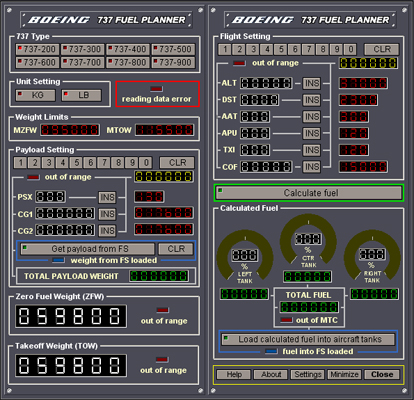Insert the AAT value with INS
This screenshot has height=400, width=414.
pyautogui.click(x=312, y=117)
